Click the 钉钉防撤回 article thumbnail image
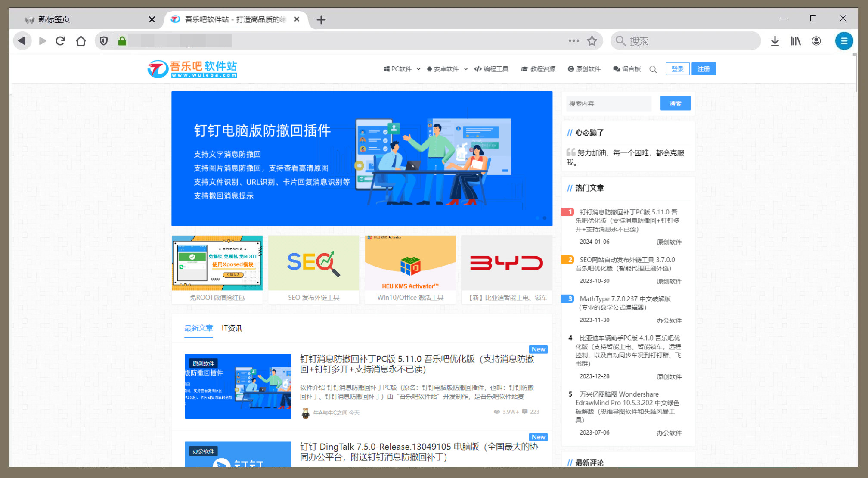 238,386
